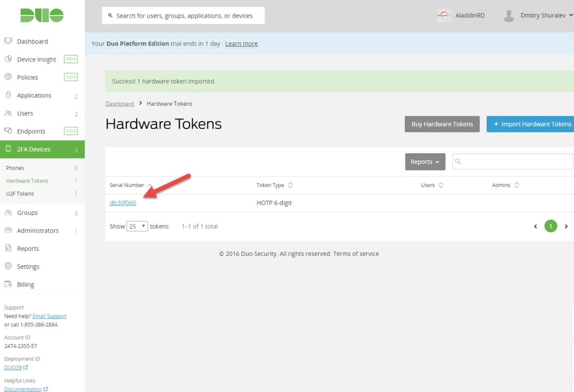Click the Reports document icon in sidebar
Screen dimensions: 574x392
coord(8,248)
